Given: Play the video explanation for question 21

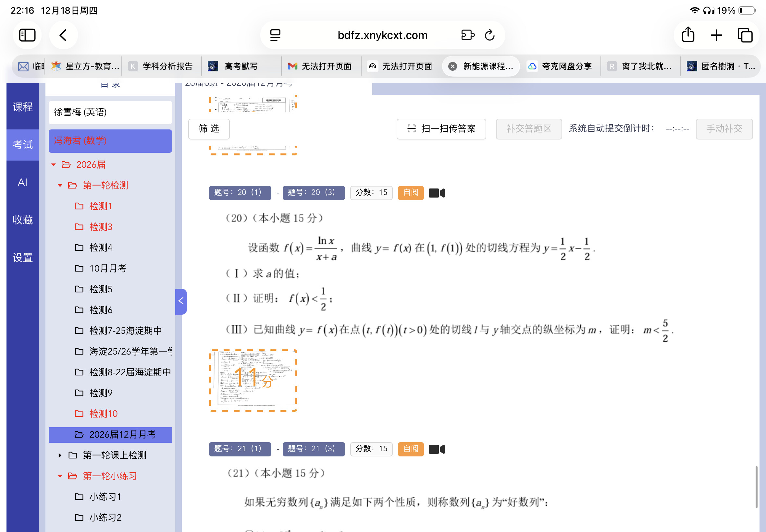Looking at the screenshot, I should pyautogui.click(x=437, y=449).
